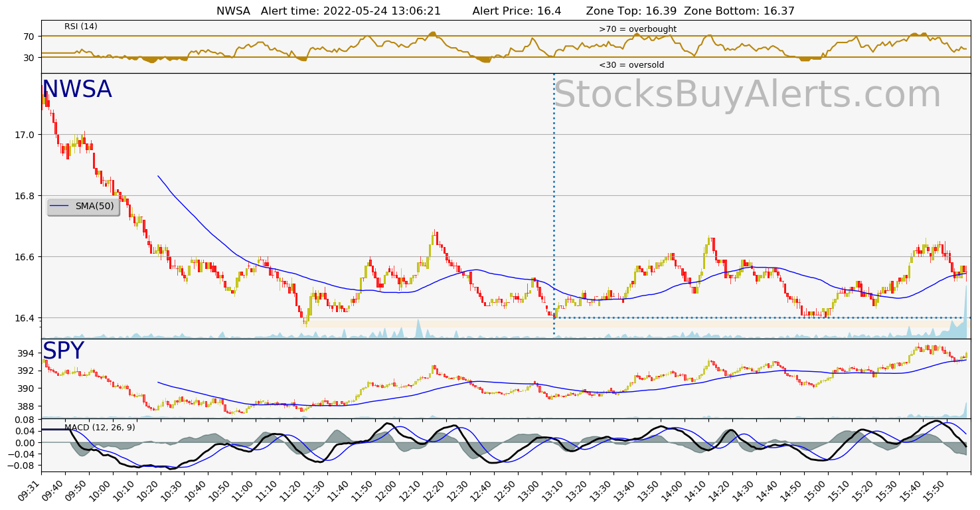Click the 'Alert Price: 16.4' title text
The width and height of the screenshot is (980, 510).
[517, 11]
